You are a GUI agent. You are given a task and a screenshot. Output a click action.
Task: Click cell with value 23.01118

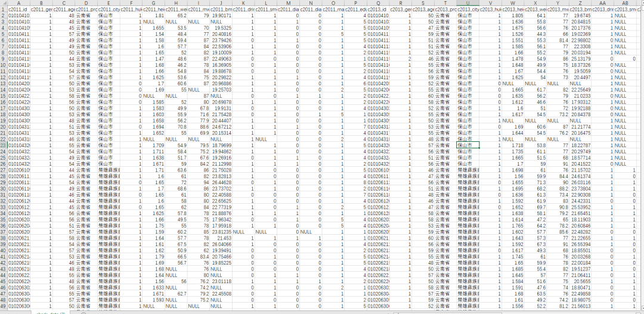click(x=221, y=281)
